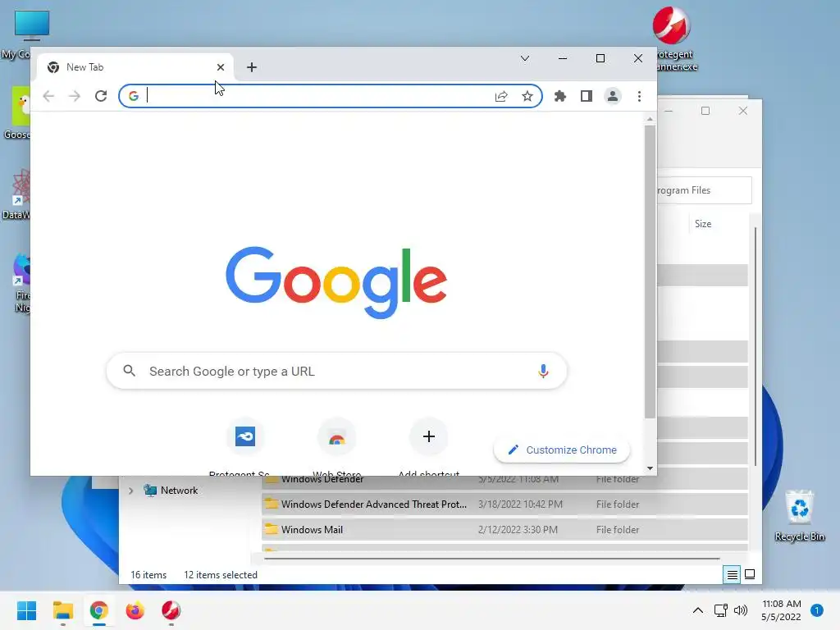840x630 pixels.
Task: Select Recycle Bin desktop icon
Action: point(799,515)
